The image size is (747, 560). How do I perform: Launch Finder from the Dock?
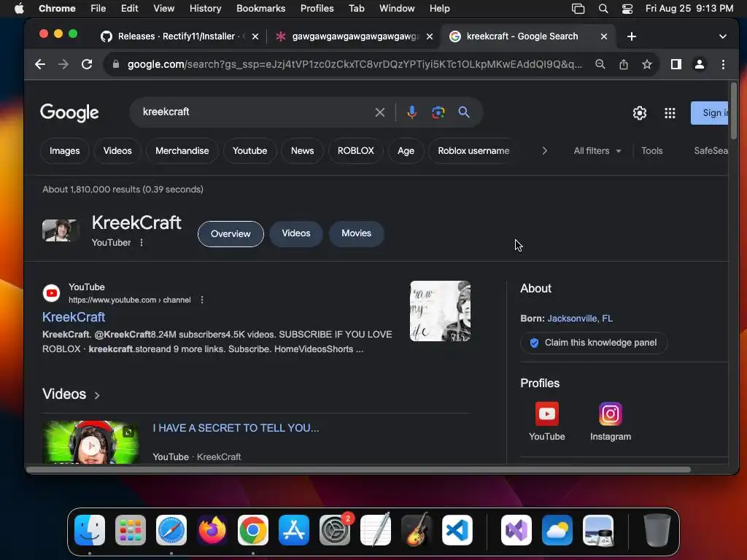pyautogui.click(x=90, y=530)
